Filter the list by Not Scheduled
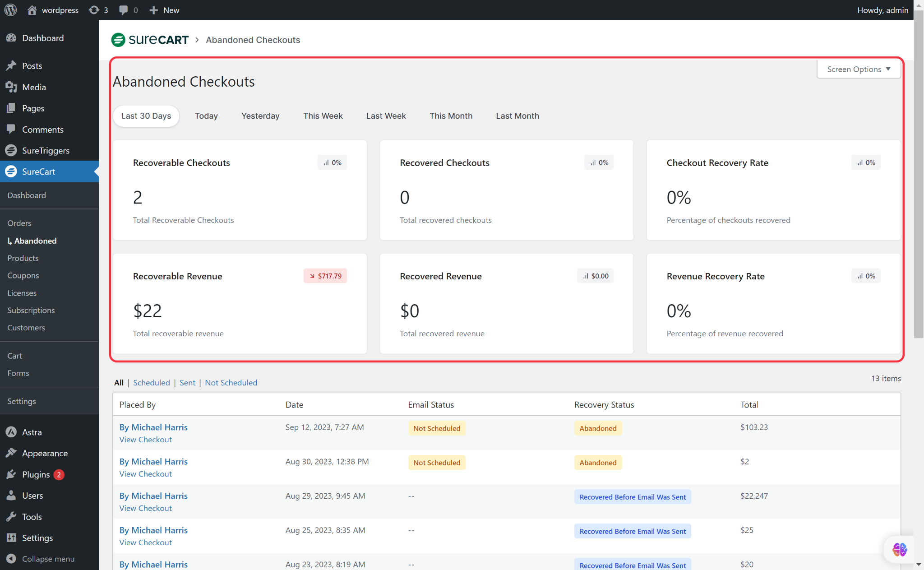The width and height of the screenshot is (924, 570). (x=231, y=383)
